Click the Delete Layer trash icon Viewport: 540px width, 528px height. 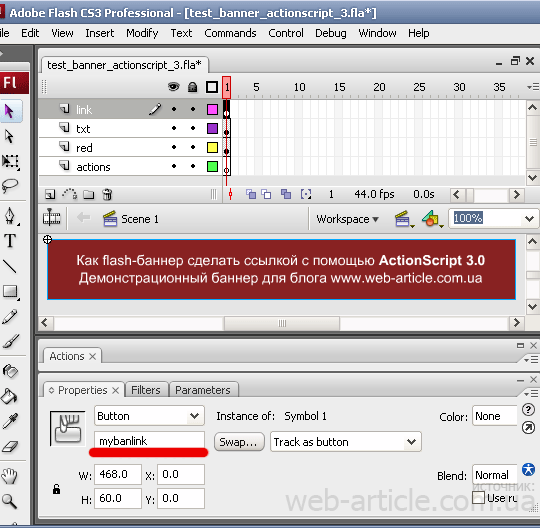(107, 195)
